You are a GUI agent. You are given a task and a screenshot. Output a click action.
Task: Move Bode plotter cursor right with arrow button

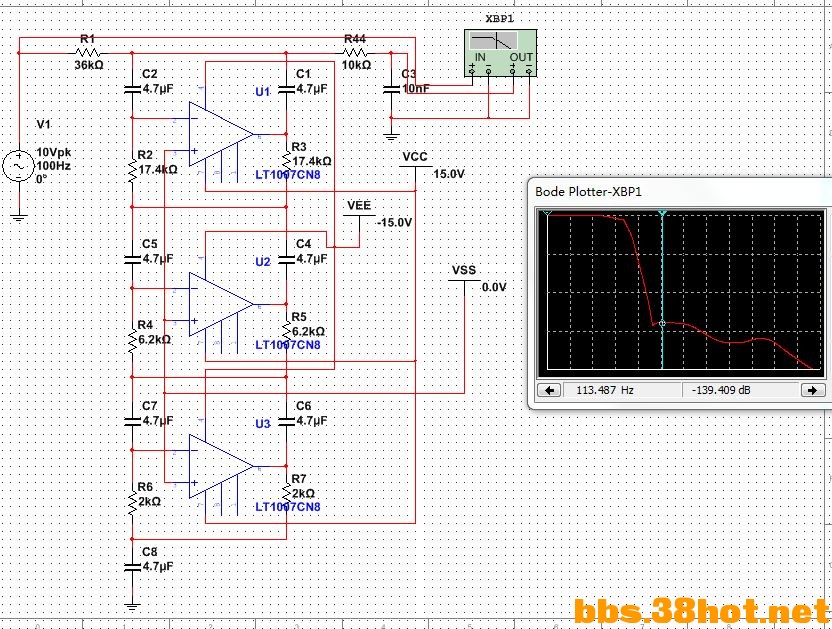[x=812, y=390]
